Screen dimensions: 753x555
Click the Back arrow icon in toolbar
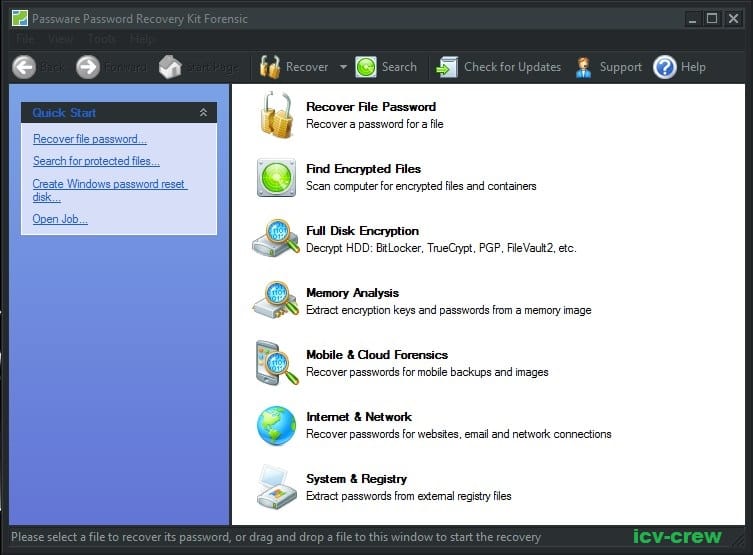click(x=24, y=67)
